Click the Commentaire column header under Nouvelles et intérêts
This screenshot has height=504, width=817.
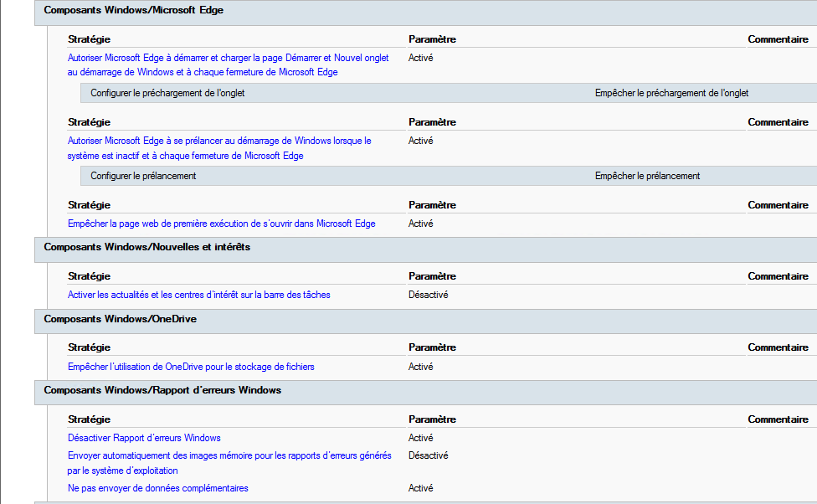tap(778, 277)
